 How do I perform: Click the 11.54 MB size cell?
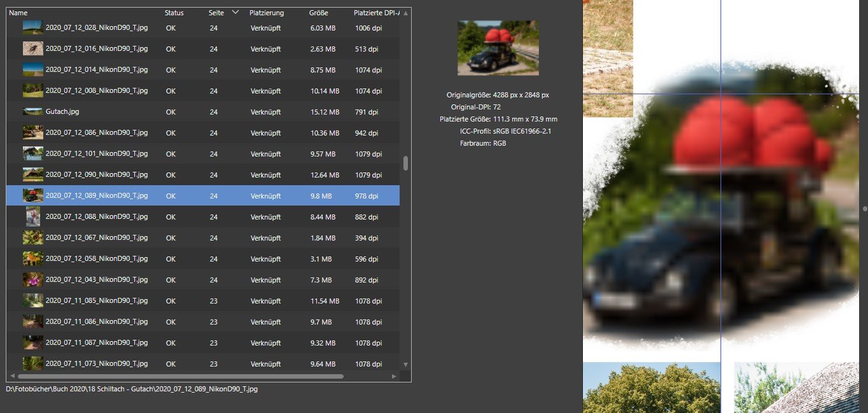coord(324,300)
